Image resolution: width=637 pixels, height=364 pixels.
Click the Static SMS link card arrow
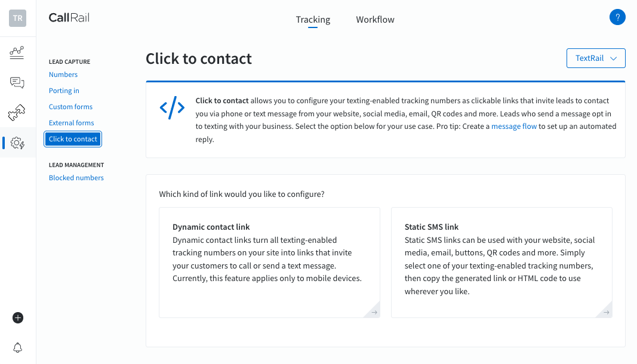pos(606,312)
